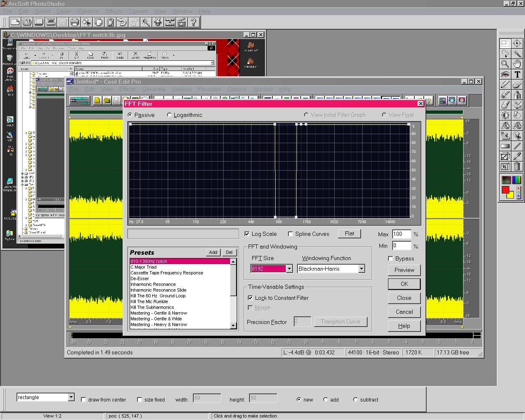The width and height of the screenshot is (525, 420).
Task: Select the subtract selection mode radio button
Action: (355, 399)
